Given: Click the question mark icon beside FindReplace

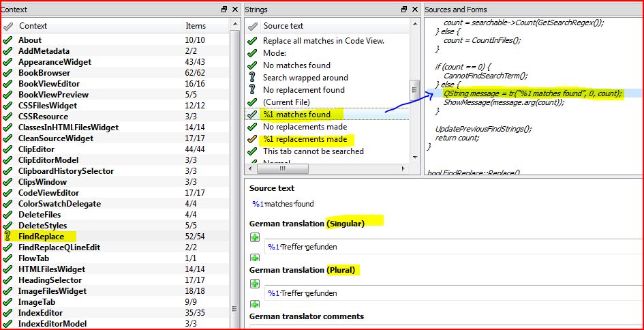Looking at the screenshot, I should tap(7, 237).
